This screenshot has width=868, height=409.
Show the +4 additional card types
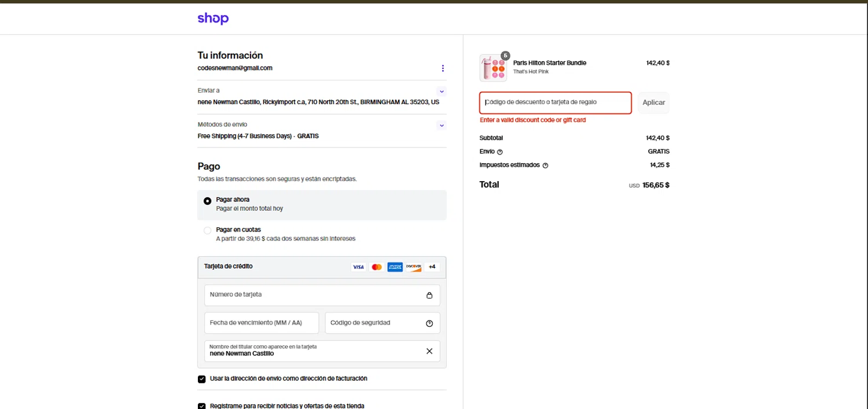coord(432,267)
